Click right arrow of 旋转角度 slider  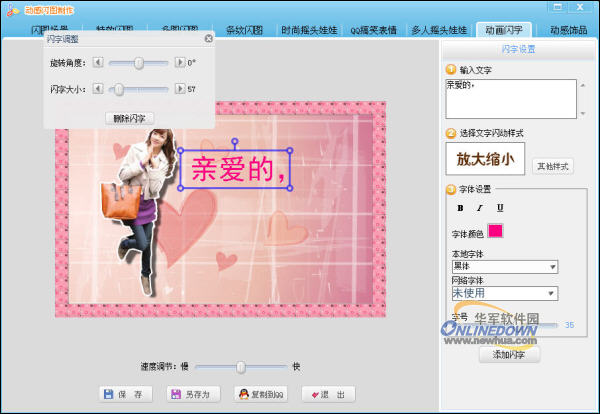click(x=179, y=62)
